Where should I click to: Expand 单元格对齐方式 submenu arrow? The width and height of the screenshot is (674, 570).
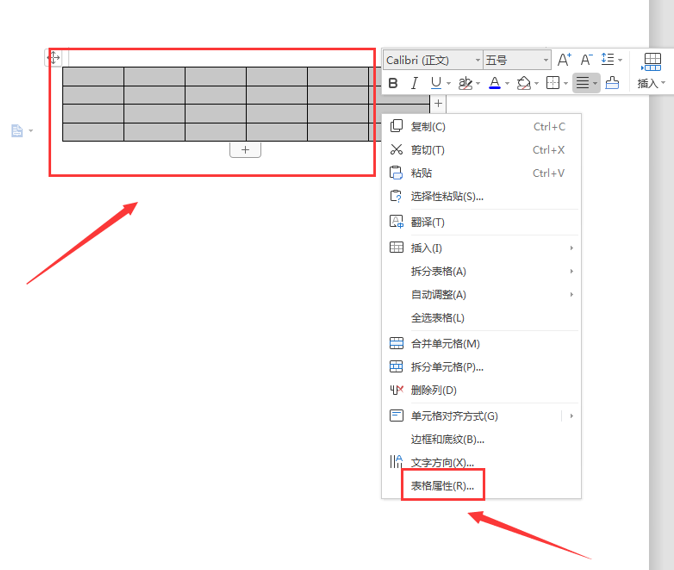(x=572, y=416)
